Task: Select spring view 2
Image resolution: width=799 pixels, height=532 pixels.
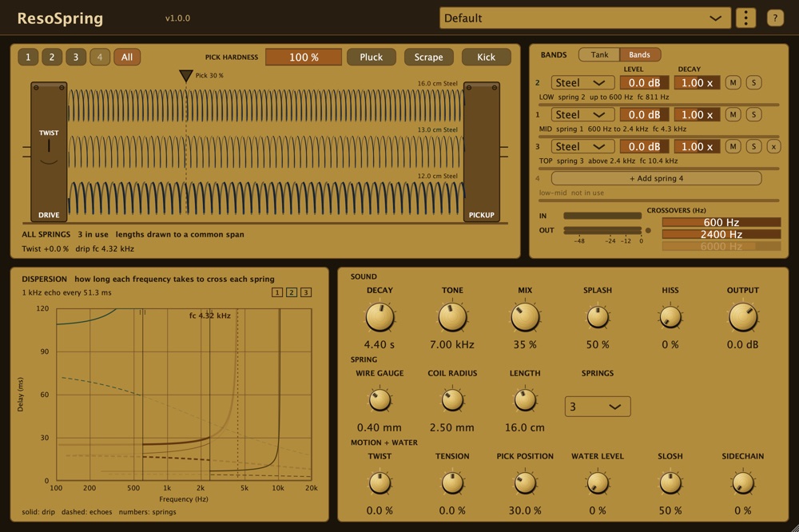Action: click(51, 57)
